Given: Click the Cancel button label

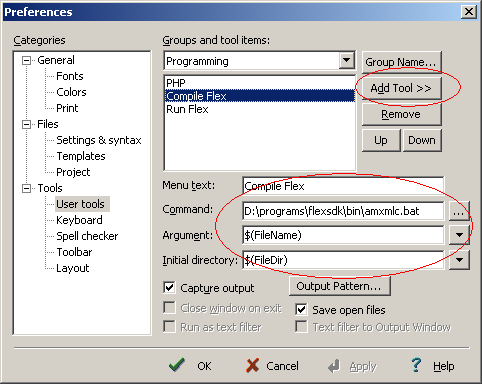Looking at the screenshot, I should pyautogui.click(x=282, y=366).
